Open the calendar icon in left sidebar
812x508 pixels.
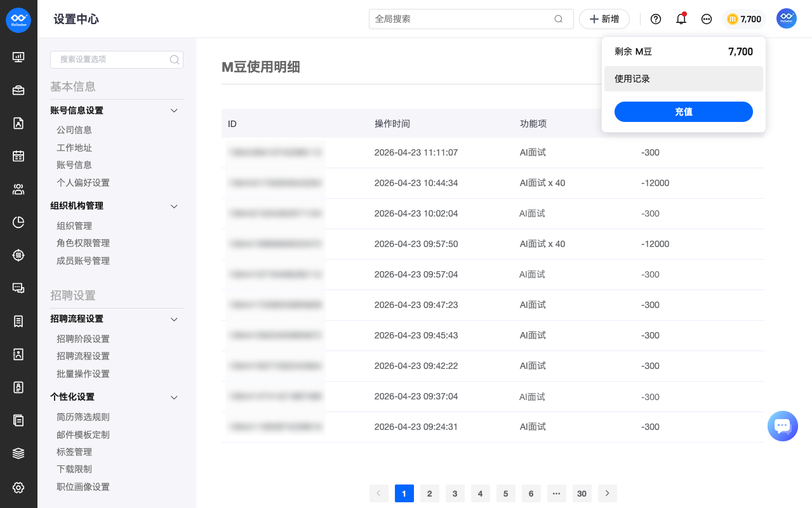[18, 156]
